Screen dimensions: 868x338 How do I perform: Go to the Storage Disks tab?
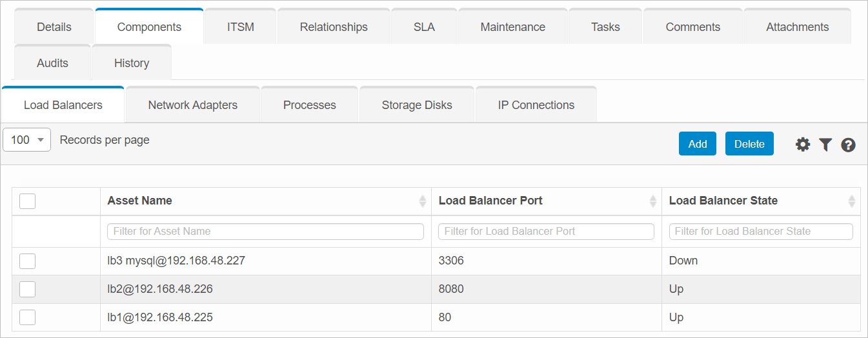coord(417,105)
